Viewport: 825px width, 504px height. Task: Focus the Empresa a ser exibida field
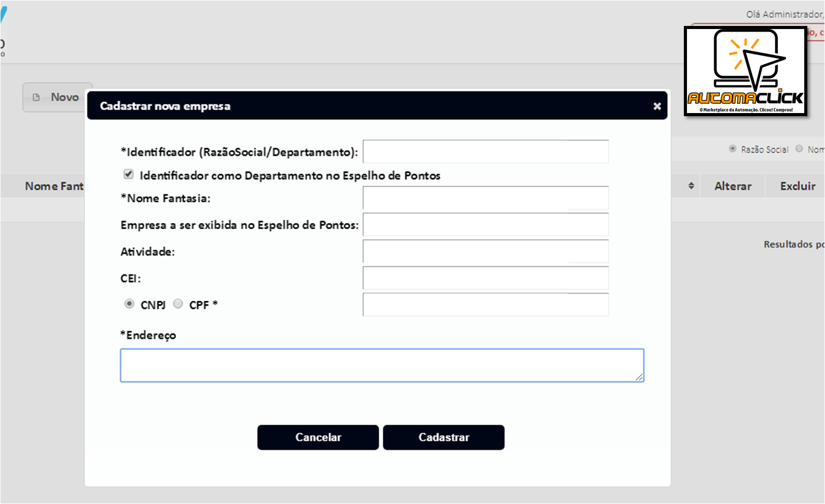coord(486,225)
